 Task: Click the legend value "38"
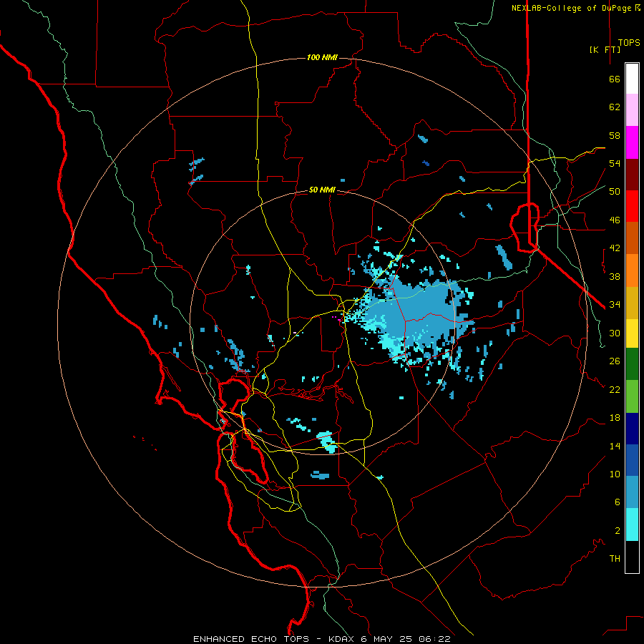click(615, 276)
